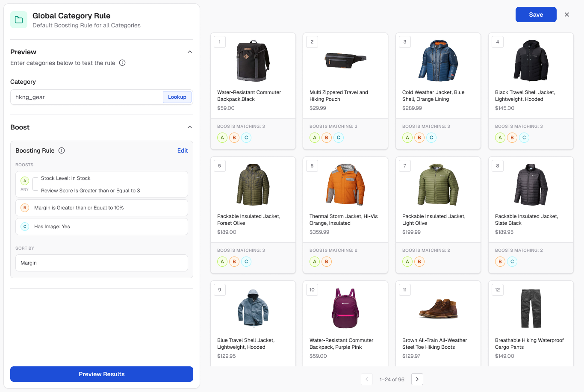The height and width of the screenshot is (392, 584).
Task: Click 'Brown All-Train All-Weather Steel Toe Hiking Boots' title
Action: point(434,344)
